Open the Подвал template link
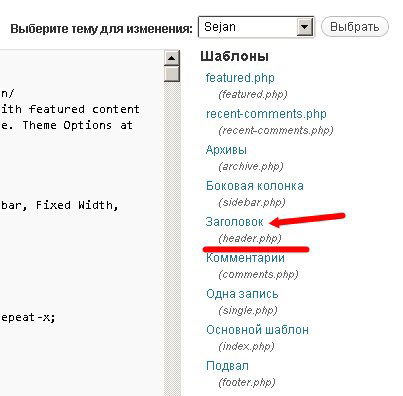 point(227,366)
